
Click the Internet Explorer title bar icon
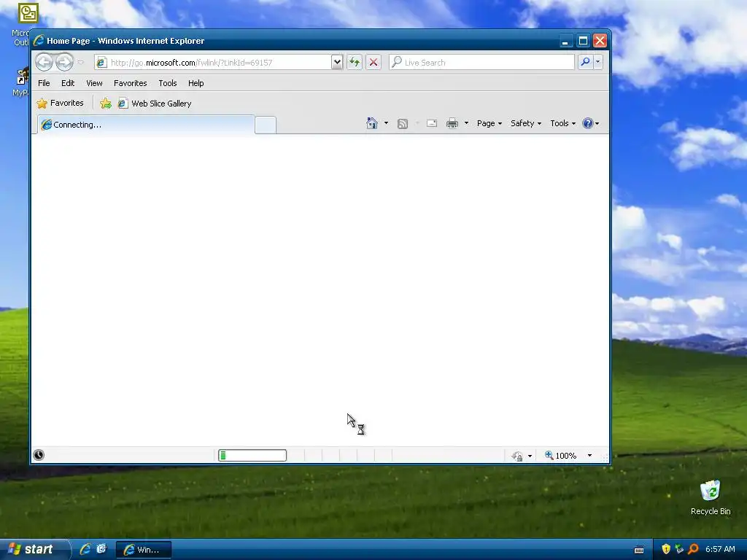[x=39, y=41]
